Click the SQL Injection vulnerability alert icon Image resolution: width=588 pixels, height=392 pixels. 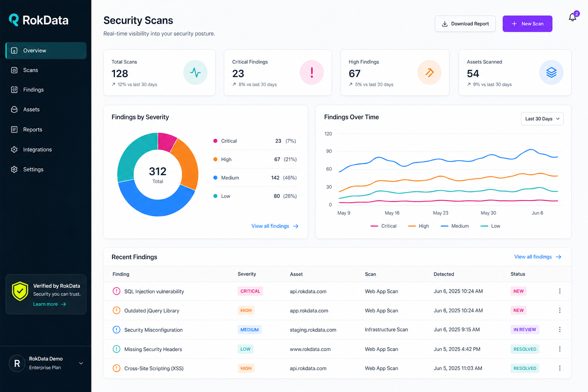pos(116,291)
